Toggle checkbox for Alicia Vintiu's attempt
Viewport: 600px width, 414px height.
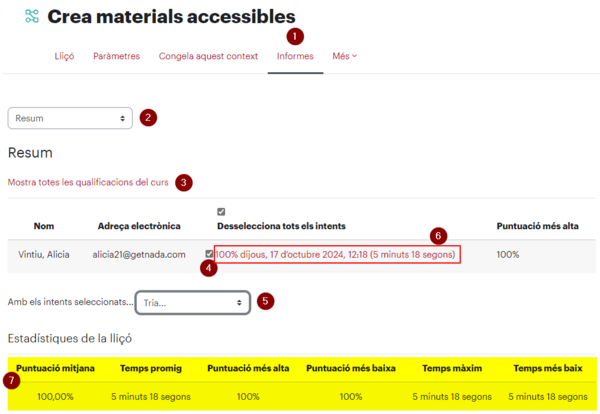[x=209, y=254]
